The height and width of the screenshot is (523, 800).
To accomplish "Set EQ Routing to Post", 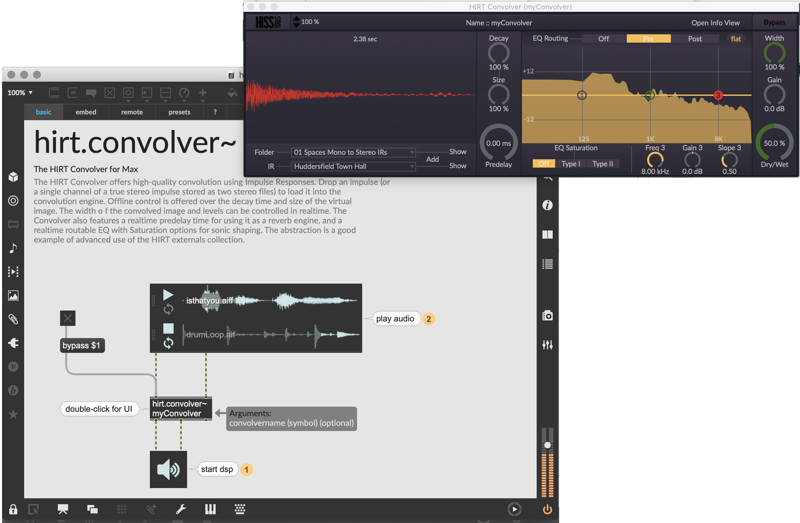I will click(694, 39).
